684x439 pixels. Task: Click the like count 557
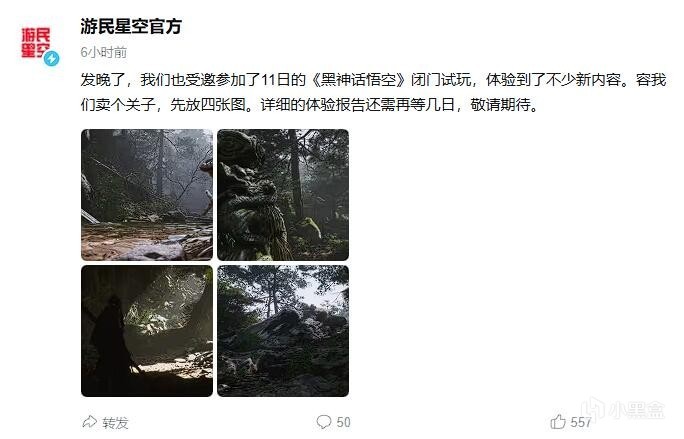click(581, 422)
